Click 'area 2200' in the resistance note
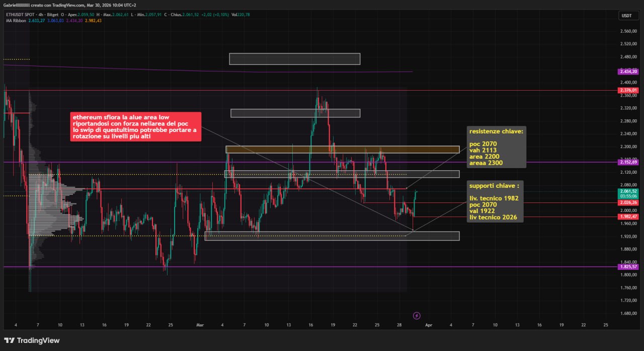 click(x=484, y=157)
